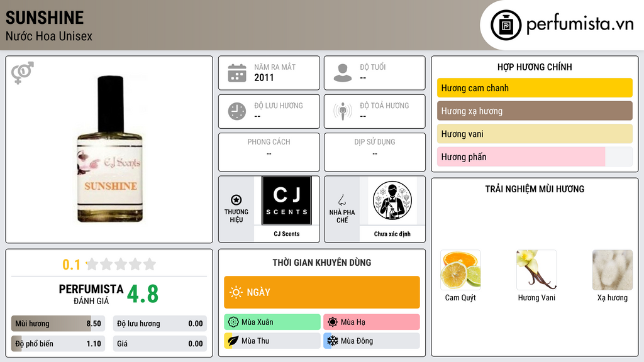Image resolution: width=644 pixels, height=362 pixels.
Task: Click the calendar icon beside Năm ra mắt
Action: point(237,73)
